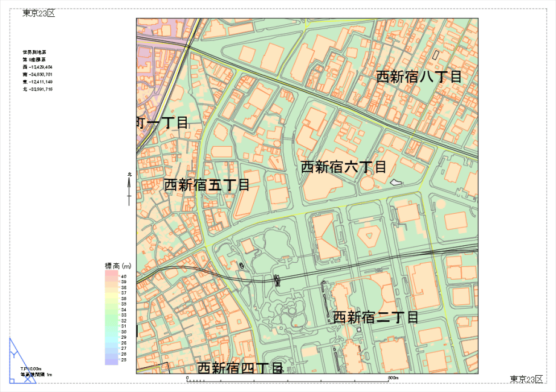The width and height of the screenshot is (556, 392).
Task: Click the 等高線間隔 1m contour interval text
Action: point(36,374)
